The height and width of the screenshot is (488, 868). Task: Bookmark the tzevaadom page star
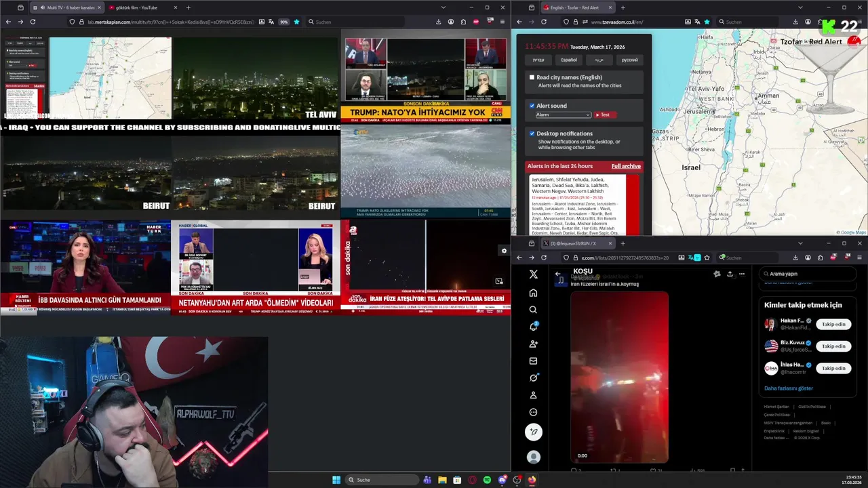tap(707, 22)
